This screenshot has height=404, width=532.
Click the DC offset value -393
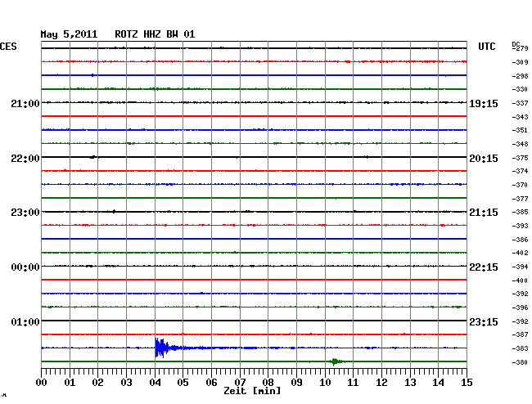point(520,226)
